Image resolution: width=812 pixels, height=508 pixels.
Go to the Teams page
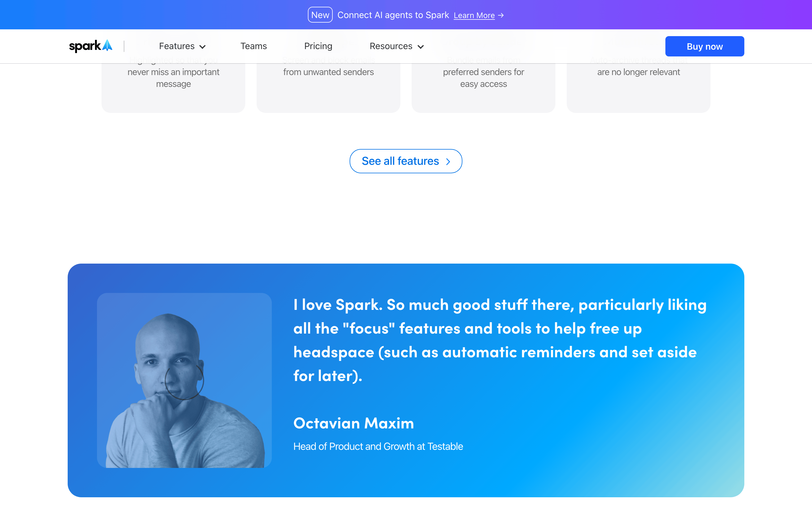253,46
